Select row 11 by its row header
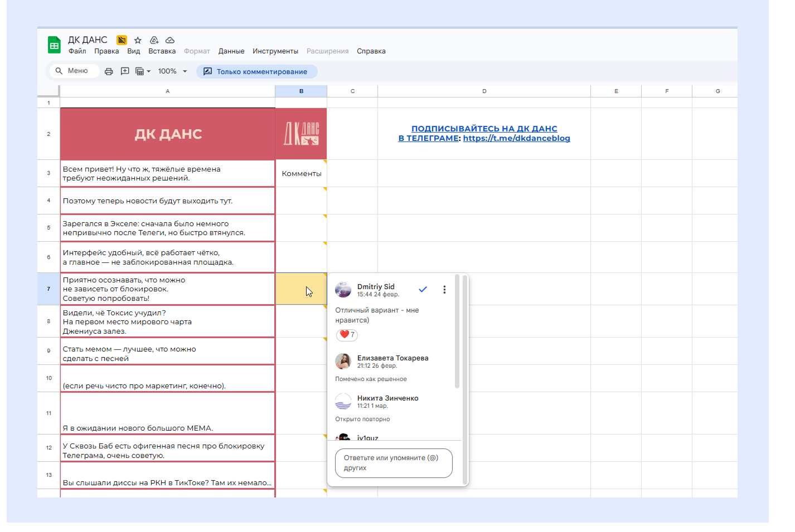Image resolution: width=795 pixels, height=532 pixels. point(49,413)
